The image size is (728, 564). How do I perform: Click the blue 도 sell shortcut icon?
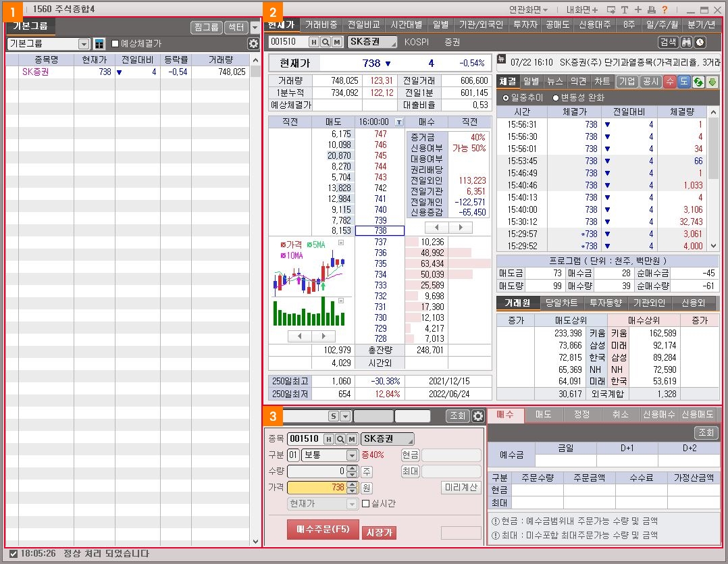[x=684, y=82]
